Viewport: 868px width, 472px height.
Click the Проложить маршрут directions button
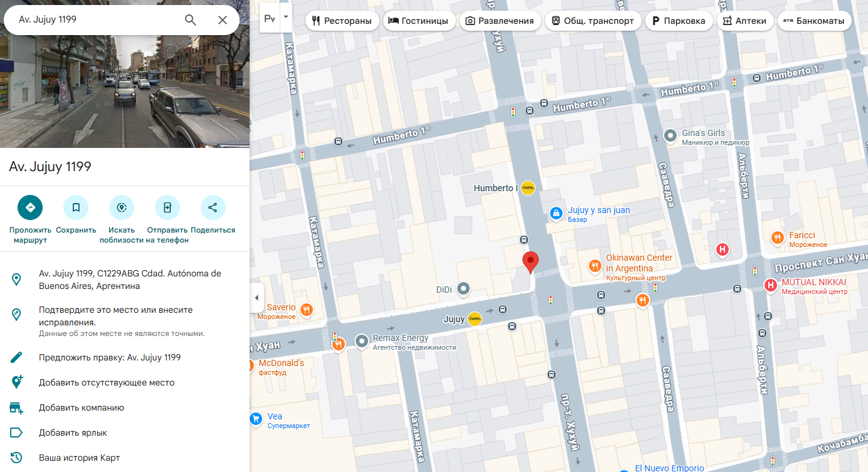(30, 207)
